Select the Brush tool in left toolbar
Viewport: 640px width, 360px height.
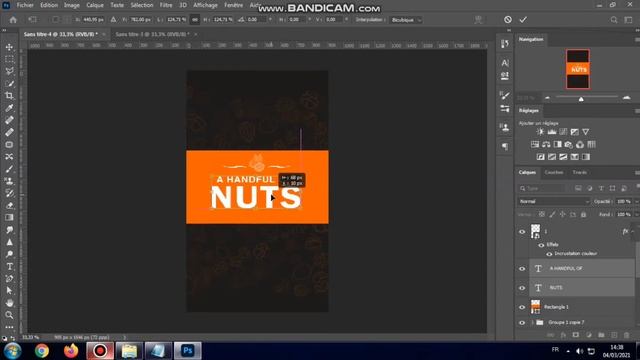click(9, 169)
